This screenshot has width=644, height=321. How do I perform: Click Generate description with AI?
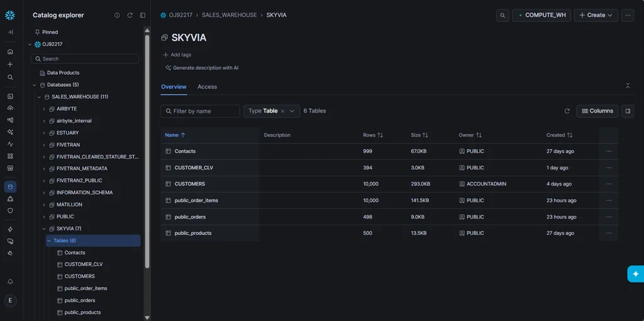[x=202, y=68]
